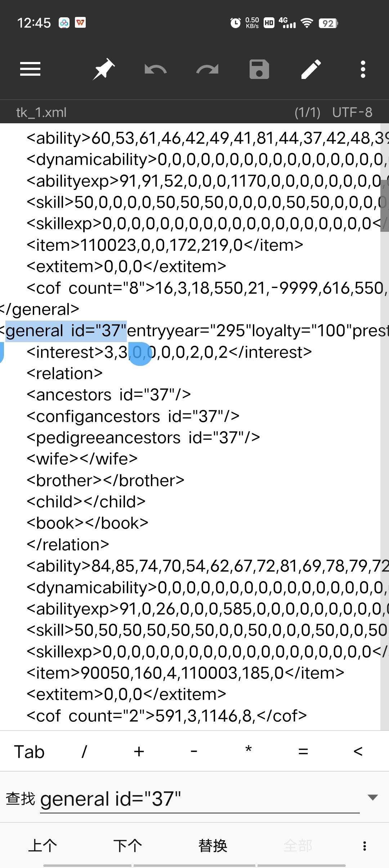Insert the slash symbol key
This screenshot has width=389, height=868.
pyautogui.click(x=84, y=752)
